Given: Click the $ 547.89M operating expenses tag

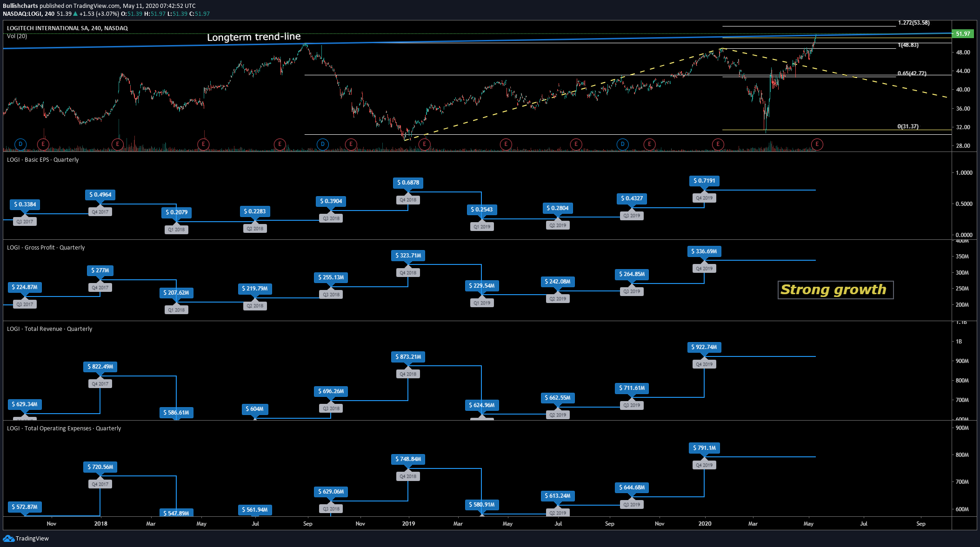Looking at the screenshot, I should (176, 513).
